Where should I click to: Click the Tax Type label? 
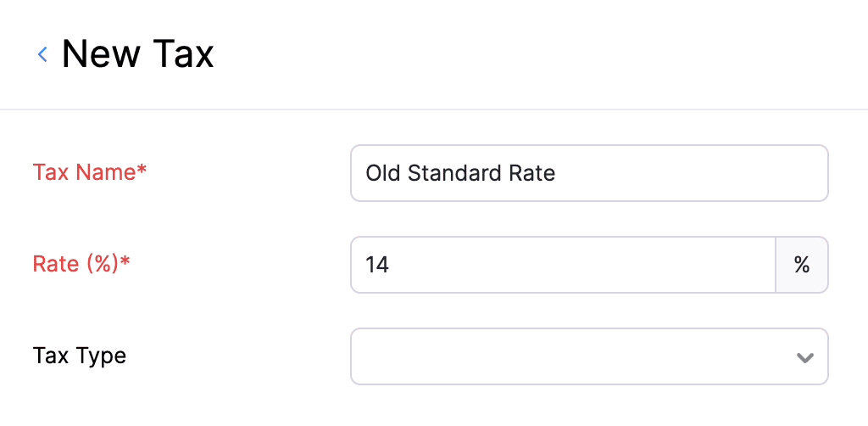pyautogui.click(x=80, y=356)
